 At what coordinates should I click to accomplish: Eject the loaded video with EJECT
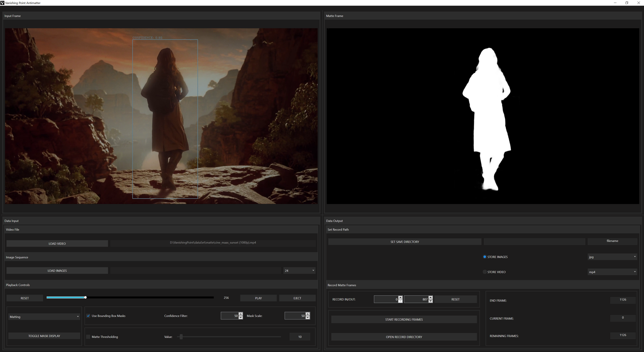[x=297, y=298]
